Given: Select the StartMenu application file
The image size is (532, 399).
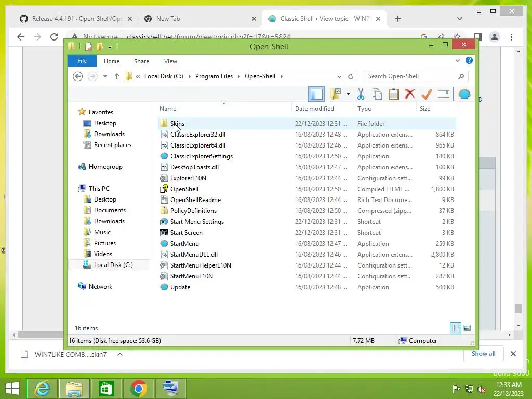Looking at the screenshot, I should [x=307, y=244].
